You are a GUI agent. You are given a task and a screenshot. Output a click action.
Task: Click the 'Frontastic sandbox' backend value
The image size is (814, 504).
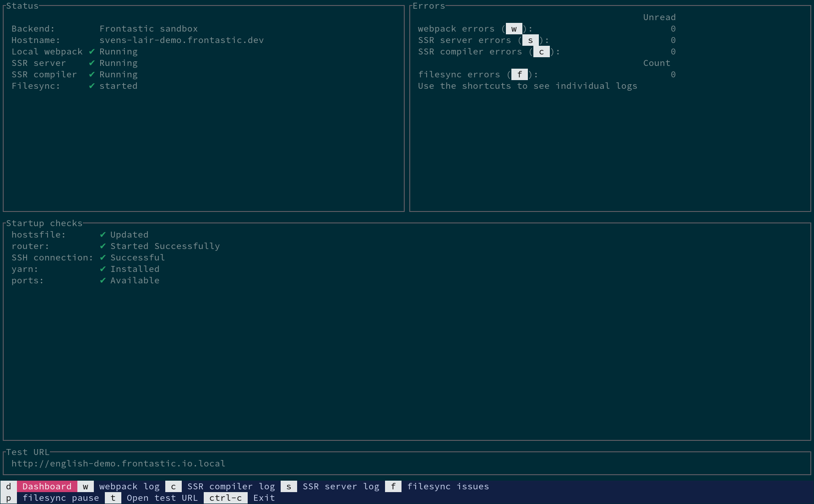(149, 28)
